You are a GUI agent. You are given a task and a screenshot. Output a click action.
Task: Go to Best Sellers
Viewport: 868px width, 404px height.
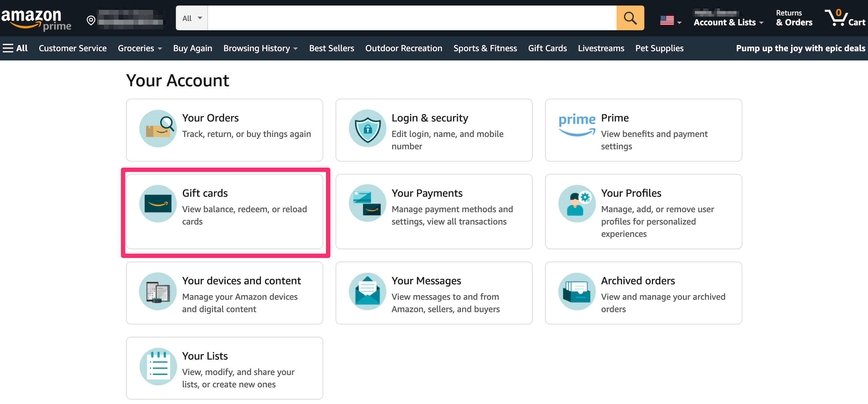point(332,48)
